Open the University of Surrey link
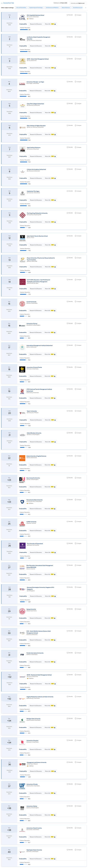Image resolution: width=88 pixels, height=868 pixels. coord(32,323)
